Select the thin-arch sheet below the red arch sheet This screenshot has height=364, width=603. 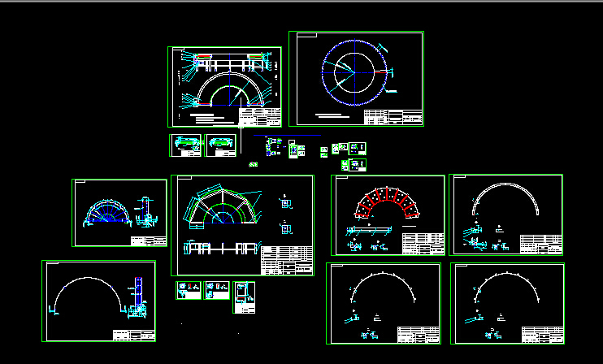pos(384,303)
